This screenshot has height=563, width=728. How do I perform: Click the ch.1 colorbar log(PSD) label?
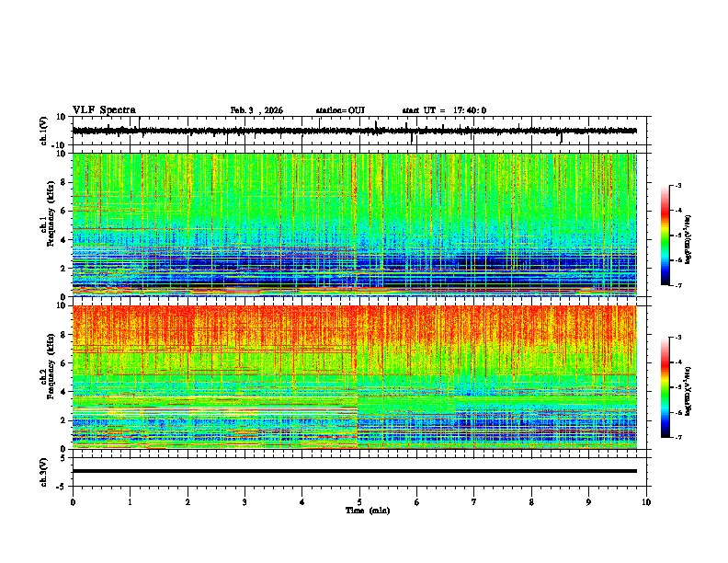[688, 240]
